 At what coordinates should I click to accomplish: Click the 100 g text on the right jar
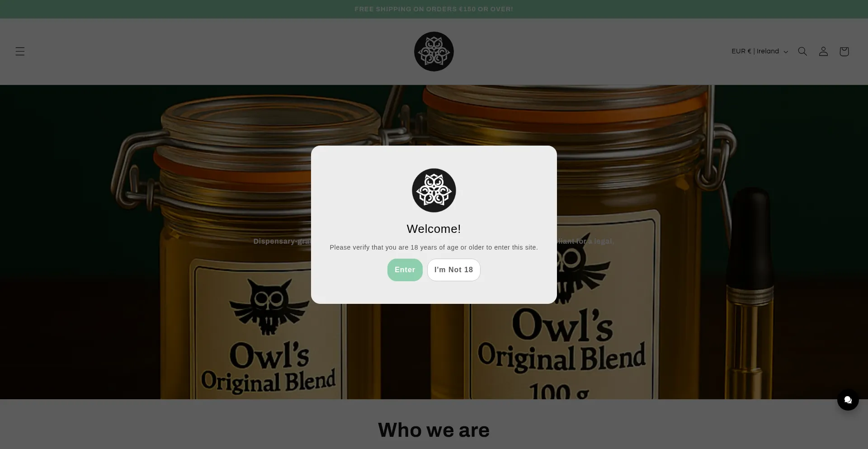point(559,391)
